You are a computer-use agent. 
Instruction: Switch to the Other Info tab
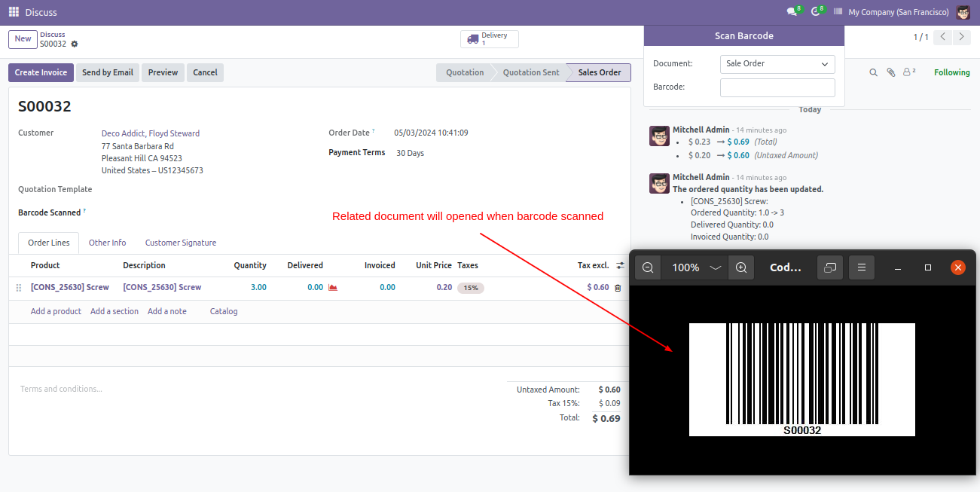(107, 243)
